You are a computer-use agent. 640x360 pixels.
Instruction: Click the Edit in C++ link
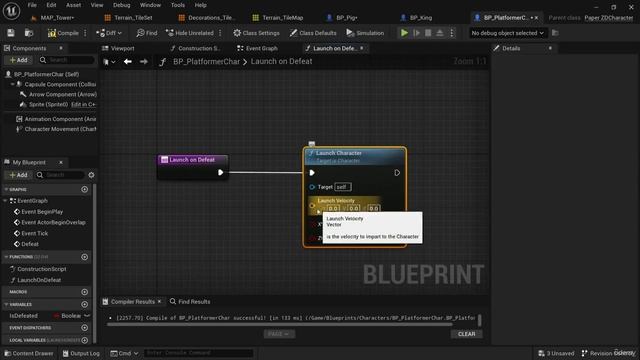(x=83, y=104)
